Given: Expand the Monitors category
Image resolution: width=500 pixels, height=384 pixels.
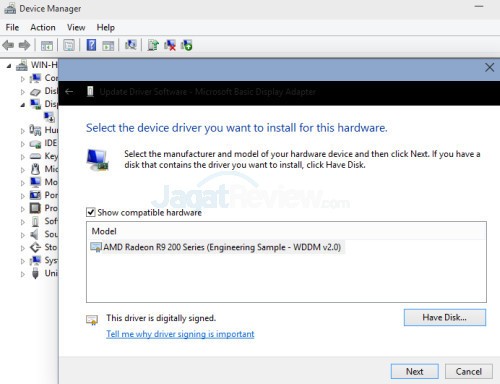Looking at the screenshot, I should point(22,183).
